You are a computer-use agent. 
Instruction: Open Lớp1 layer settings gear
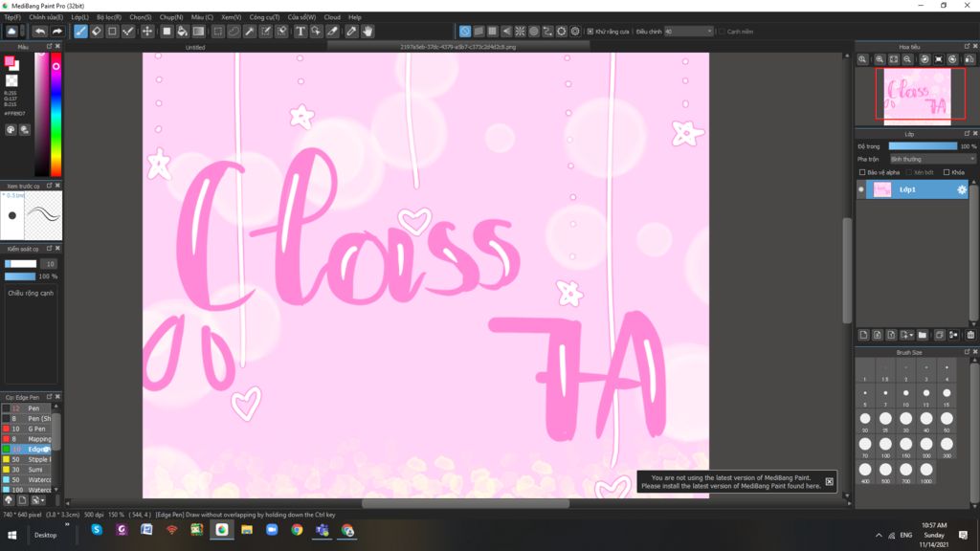click(x=962, y=189)
